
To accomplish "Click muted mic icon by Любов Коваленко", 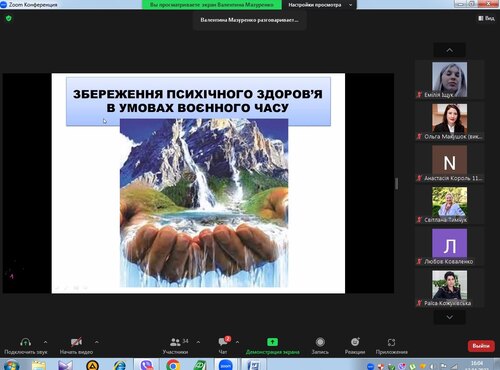I will (x=419, y=262).
